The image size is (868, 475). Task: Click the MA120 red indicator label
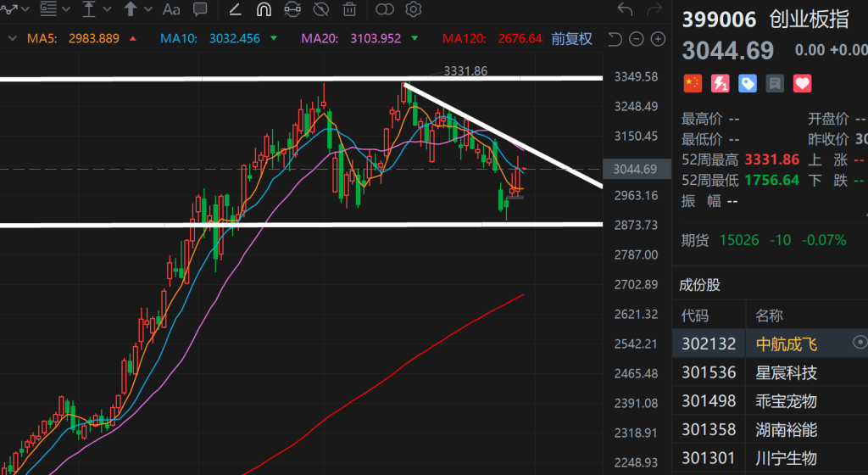(x=492, y=38)
